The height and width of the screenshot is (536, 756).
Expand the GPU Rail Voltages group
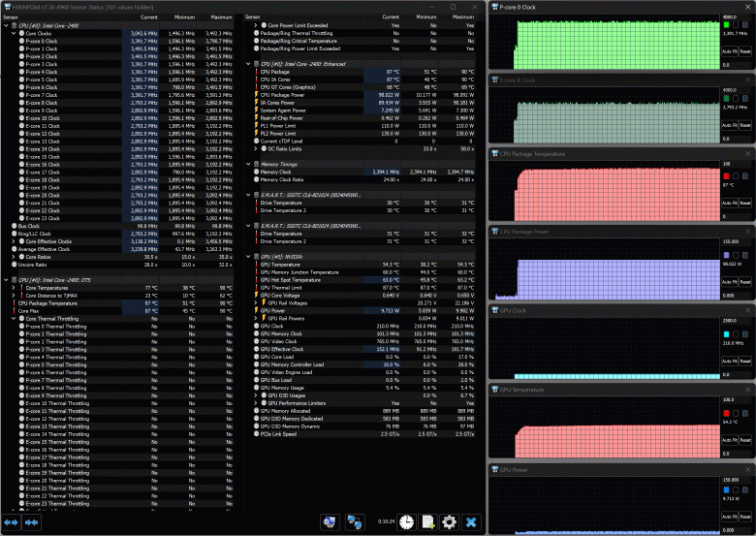pos(256,303)
